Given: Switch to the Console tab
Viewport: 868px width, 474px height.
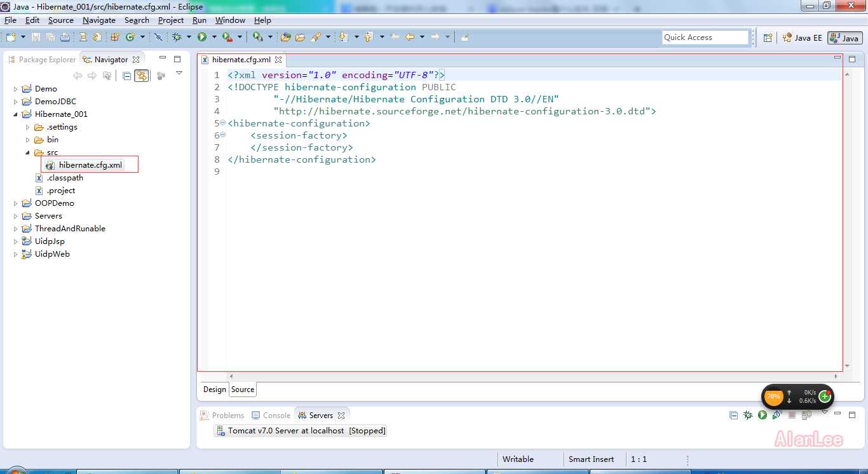Looking at the screenshot, I should tap(271, 416).
